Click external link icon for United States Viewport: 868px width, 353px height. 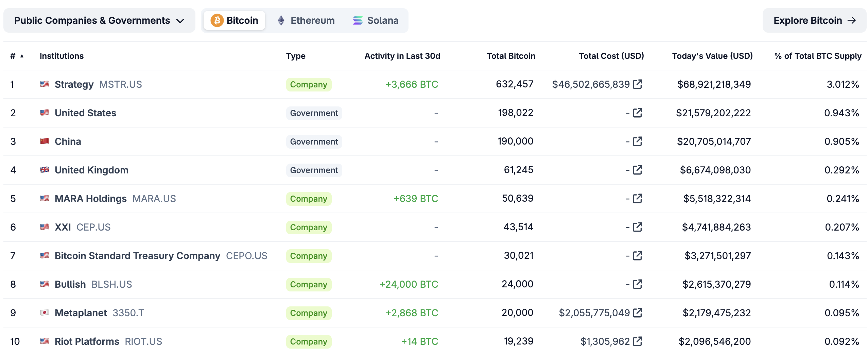pyautogui.click(x=638, y=113)
